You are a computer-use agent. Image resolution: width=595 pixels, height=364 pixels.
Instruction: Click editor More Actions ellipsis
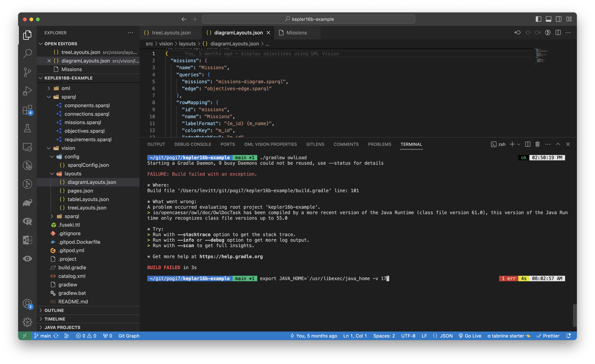[568, 33]
